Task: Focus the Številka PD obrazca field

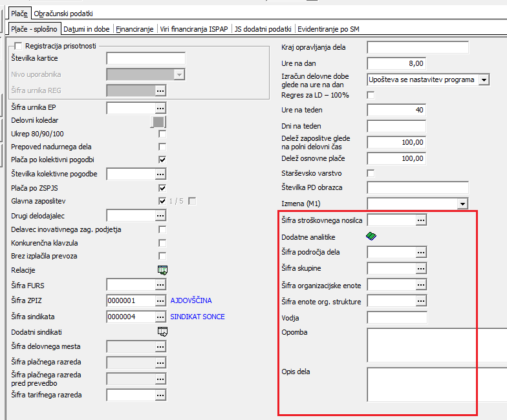Action: coord(418,187)
